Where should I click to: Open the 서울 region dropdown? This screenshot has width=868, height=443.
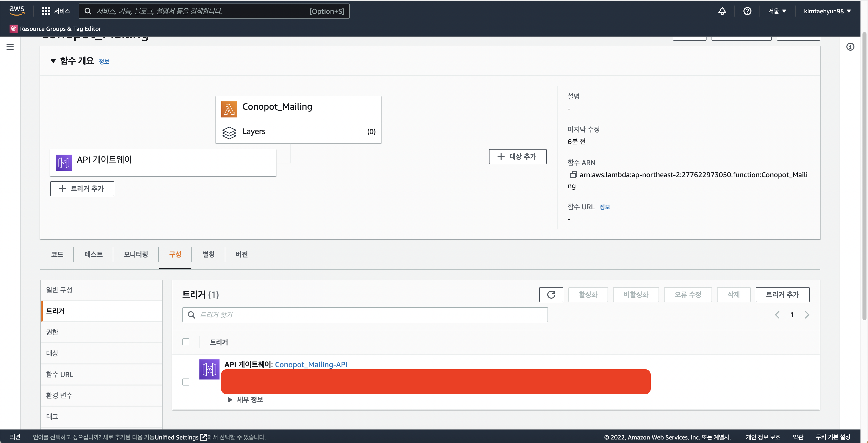coord(777,11)
